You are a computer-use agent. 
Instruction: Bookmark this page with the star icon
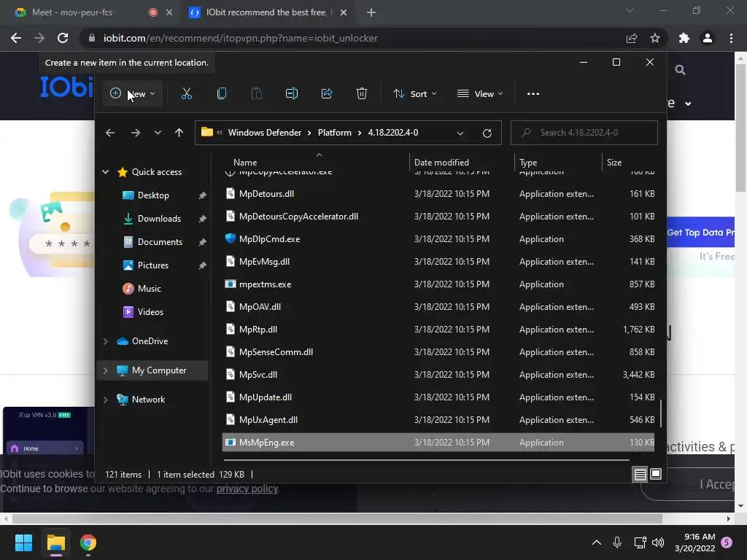tap(655, 38)
